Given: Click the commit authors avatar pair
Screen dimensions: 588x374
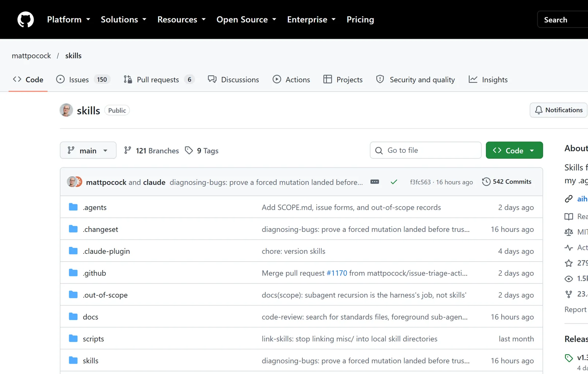Looking at the screenshot, I should (75, 182).
